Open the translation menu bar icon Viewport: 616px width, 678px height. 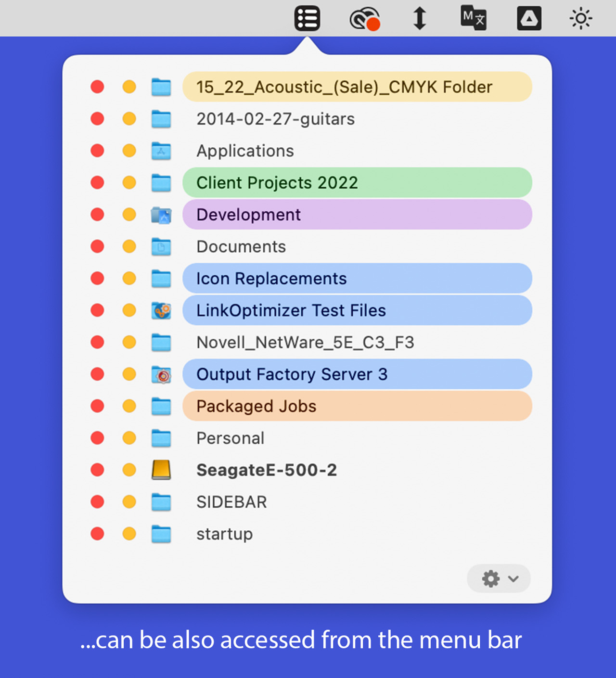[473, 18]
